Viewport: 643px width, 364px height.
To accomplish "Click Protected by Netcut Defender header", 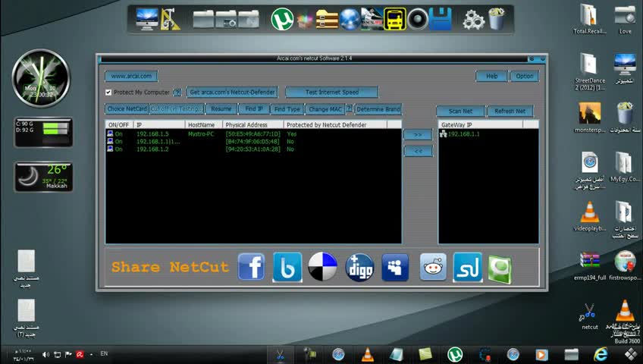I will click(335, 124).
